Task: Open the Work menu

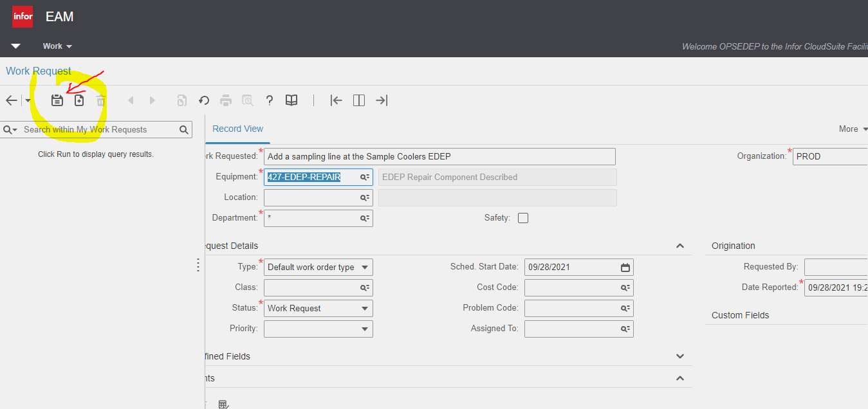Action: (57, 46)
